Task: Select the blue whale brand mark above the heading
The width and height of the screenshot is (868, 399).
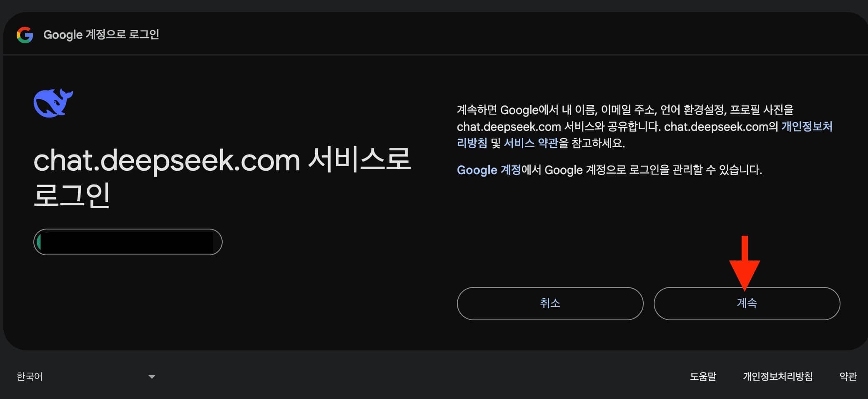Action: pos(53,103)
